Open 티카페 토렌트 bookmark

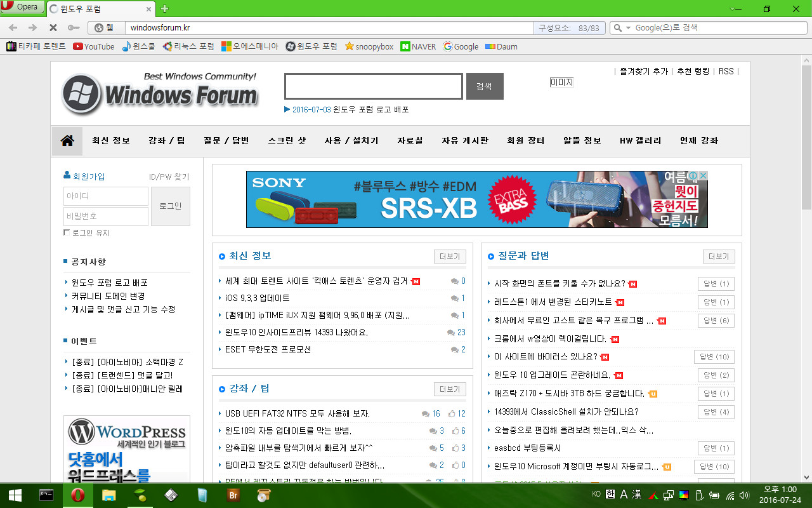[36, 46]
